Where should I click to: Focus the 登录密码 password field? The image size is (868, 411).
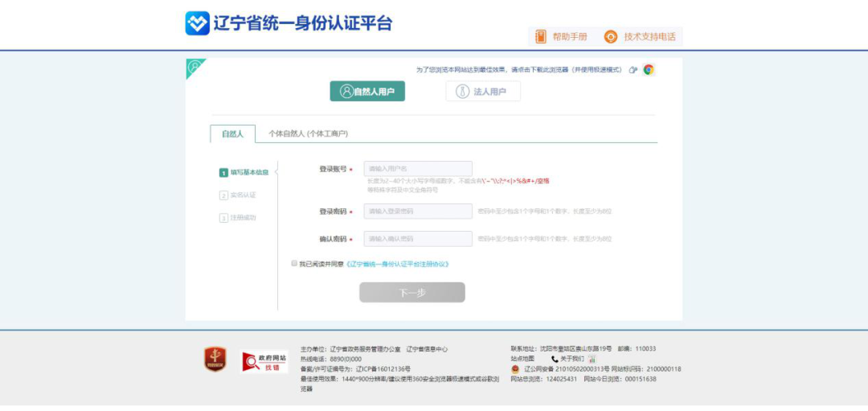418,212
